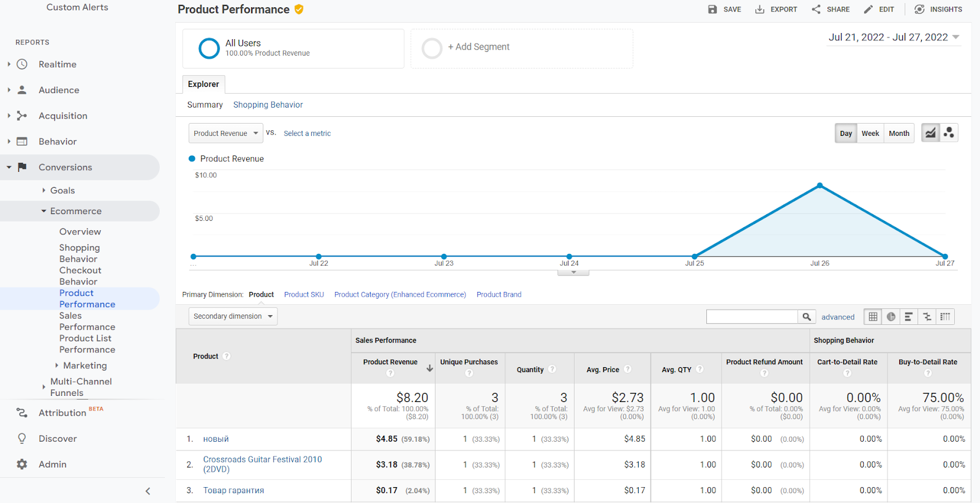Switch to Summary metric group

205,105
